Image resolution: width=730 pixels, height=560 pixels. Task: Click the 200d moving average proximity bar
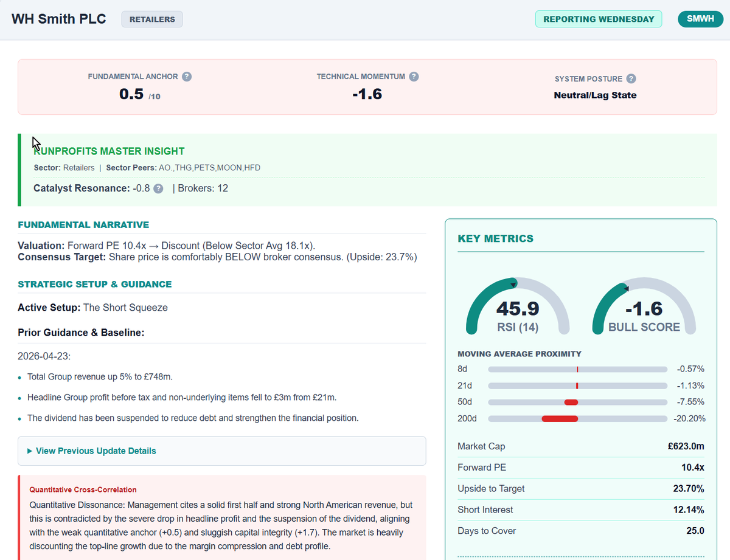click(x=578, y=418)
